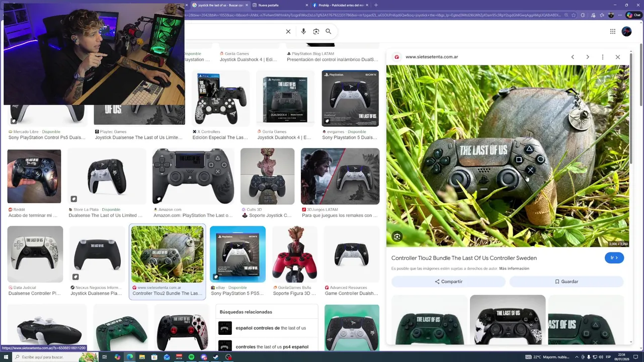The height and width of the screenshot is (362, 644).
Task: Close the Pinship tab
Action: tap(368, 5)
